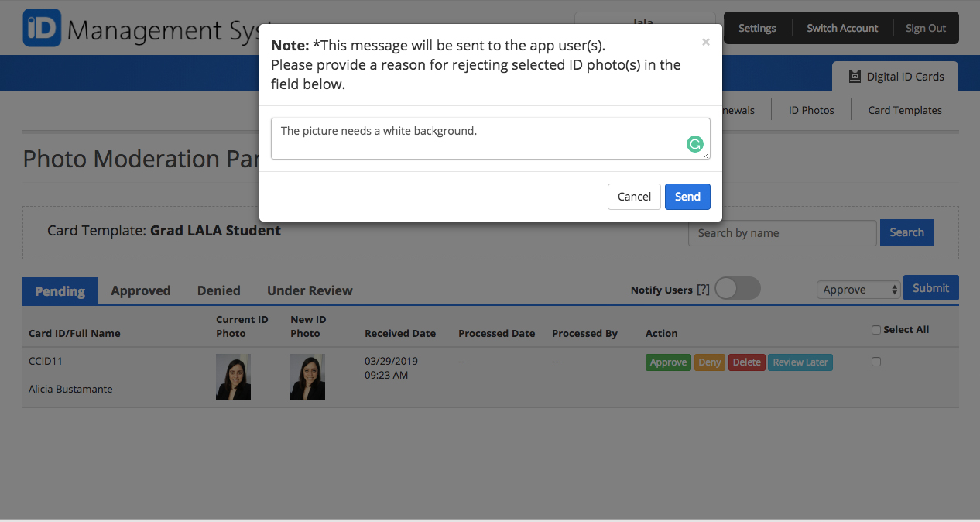Go to ID Photos section
The height and width of the screenshot is (522, 980).
[x=811, y=110]
